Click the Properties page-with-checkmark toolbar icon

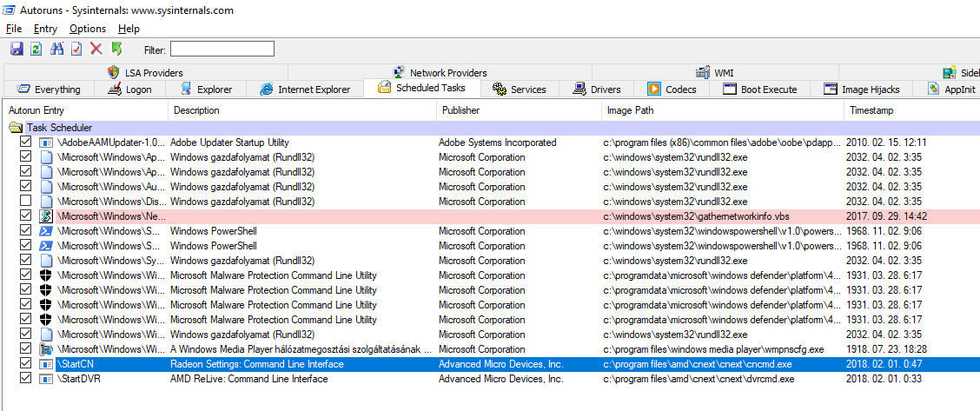[76, 49]
